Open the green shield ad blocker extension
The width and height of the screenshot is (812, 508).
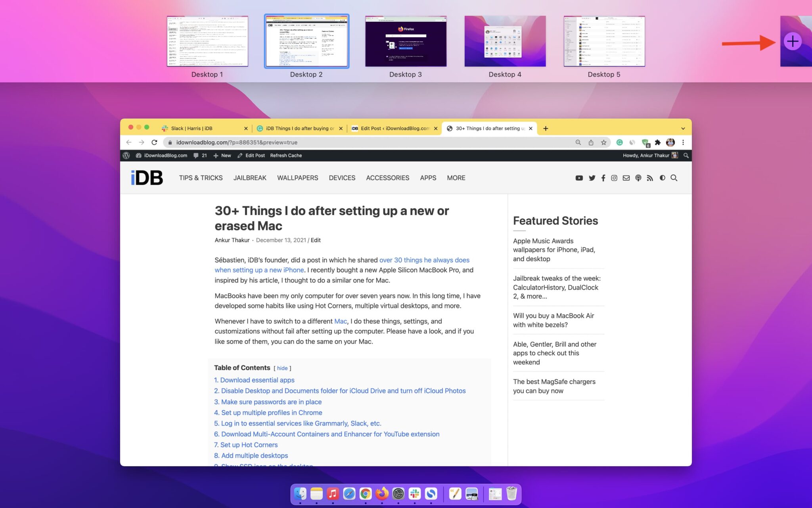[645, 143]
